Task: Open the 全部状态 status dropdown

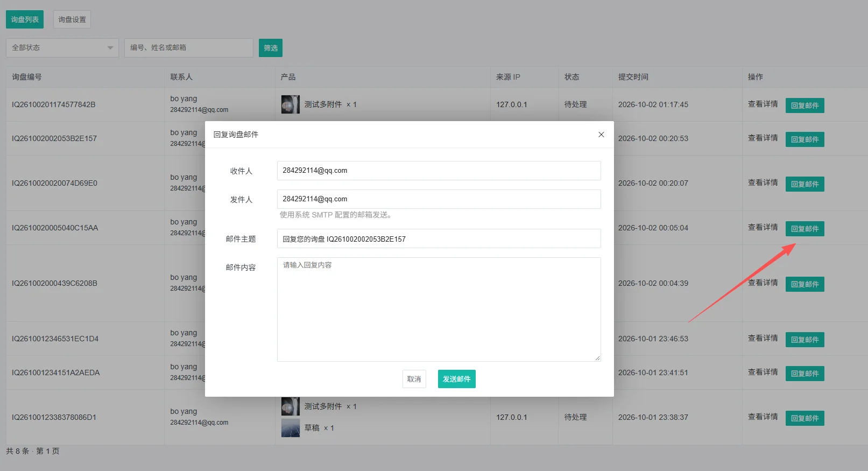Action: pyautogui.click(x=62, y=48)
